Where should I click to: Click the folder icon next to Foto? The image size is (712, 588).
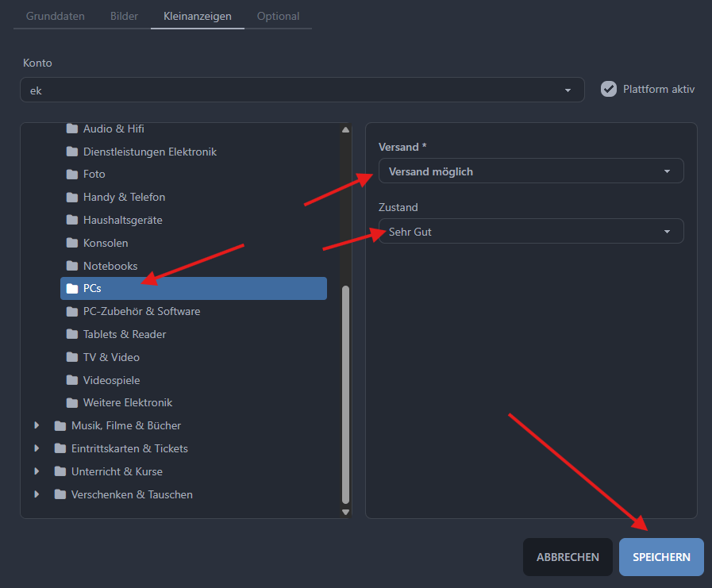tap(72, 174)
